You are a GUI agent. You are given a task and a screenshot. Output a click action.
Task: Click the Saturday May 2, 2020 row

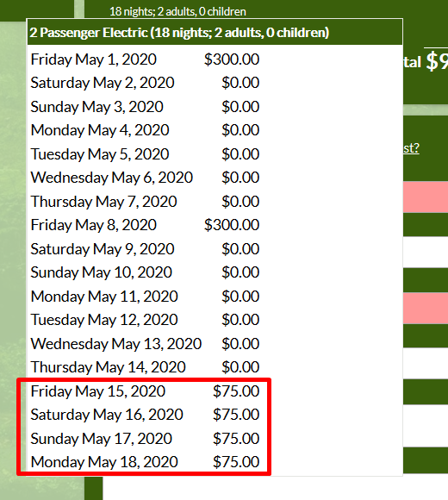145,83
